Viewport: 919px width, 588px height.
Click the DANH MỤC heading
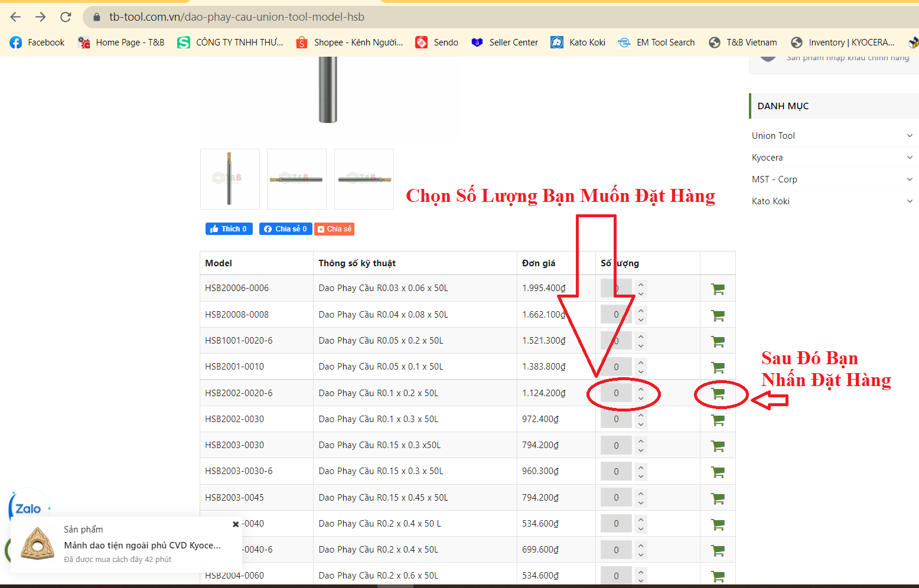coord(783,106)
